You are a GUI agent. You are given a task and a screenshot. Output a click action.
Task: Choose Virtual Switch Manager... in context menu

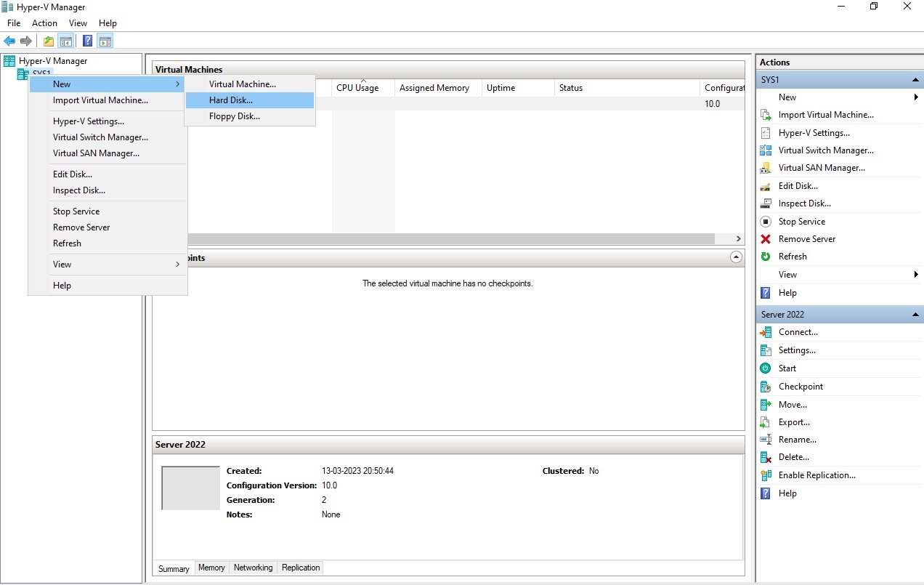pos(108,137)
